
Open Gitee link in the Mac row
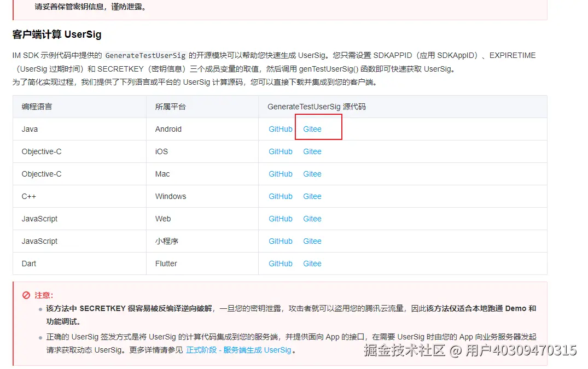point(312,174)
